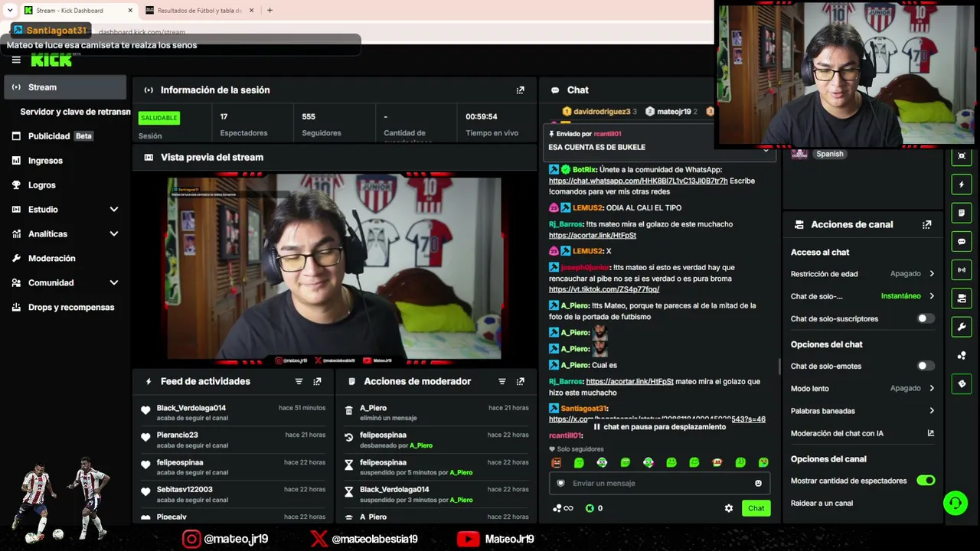Send message with green Chat button
The height and width of the screenshot is (551, 980).
pos(756,508)
